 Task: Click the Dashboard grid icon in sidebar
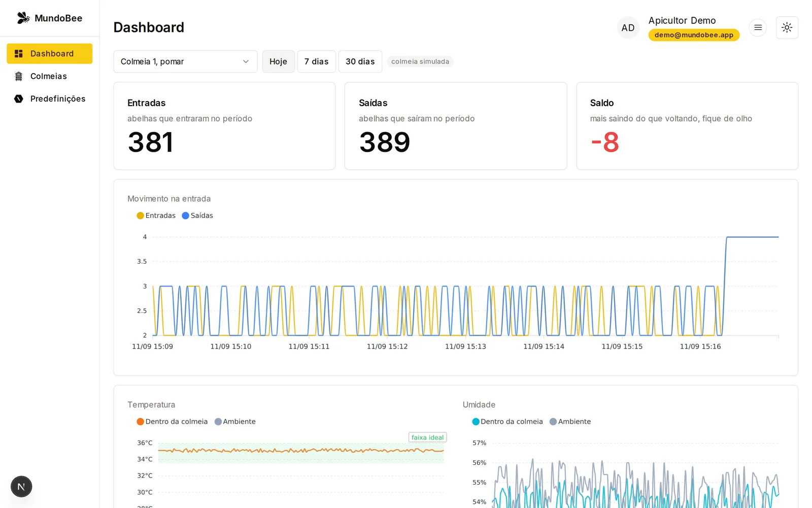pos(19,54)
